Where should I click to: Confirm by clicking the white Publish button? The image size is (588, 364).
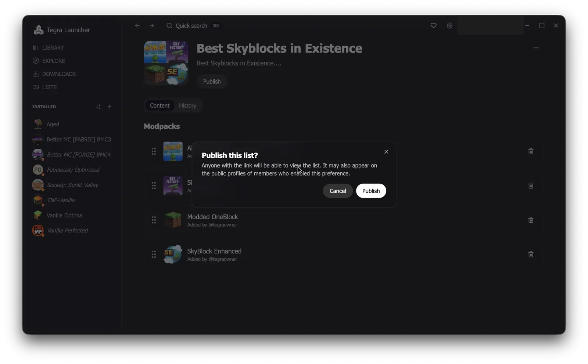[371, 191]
